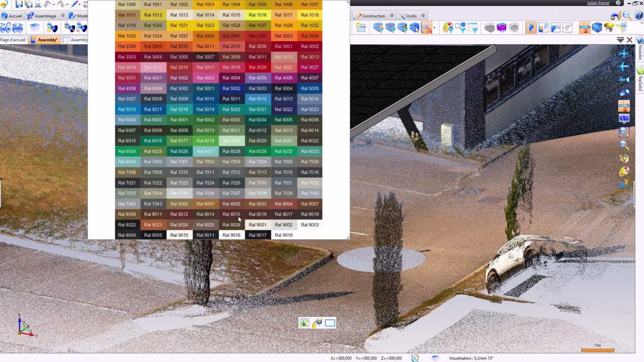Switch to the Assembly* document tab
The height and width of the screenshot is (362, 644).
(x=44, y=40)
